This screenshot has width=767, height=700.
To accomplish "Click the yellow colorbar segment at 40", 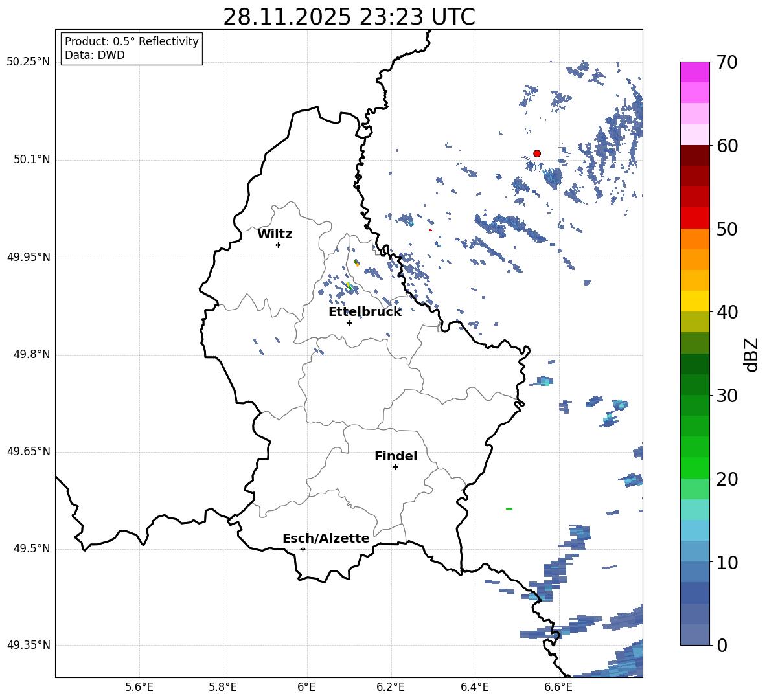I will pyautogui.click(x=694, y=301).
